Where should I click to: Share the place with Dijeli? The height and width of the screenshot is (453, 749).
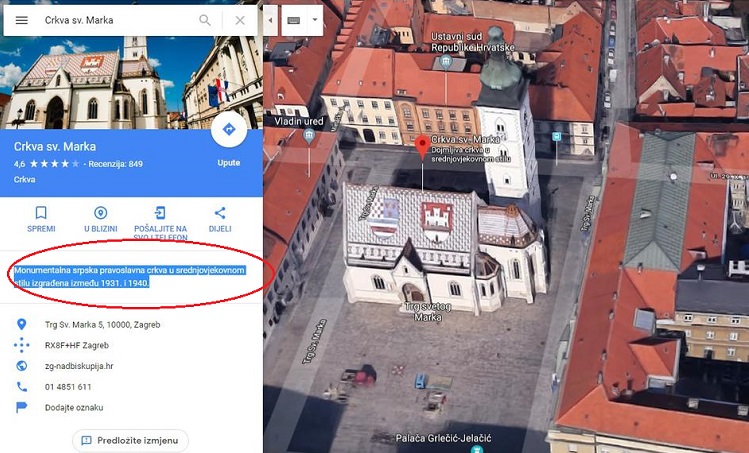[220, 219]
